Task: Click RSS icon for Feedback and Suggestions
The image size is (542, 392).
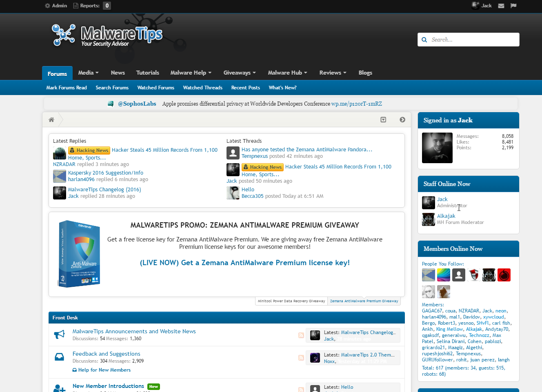Action: [x=301, y=358]
